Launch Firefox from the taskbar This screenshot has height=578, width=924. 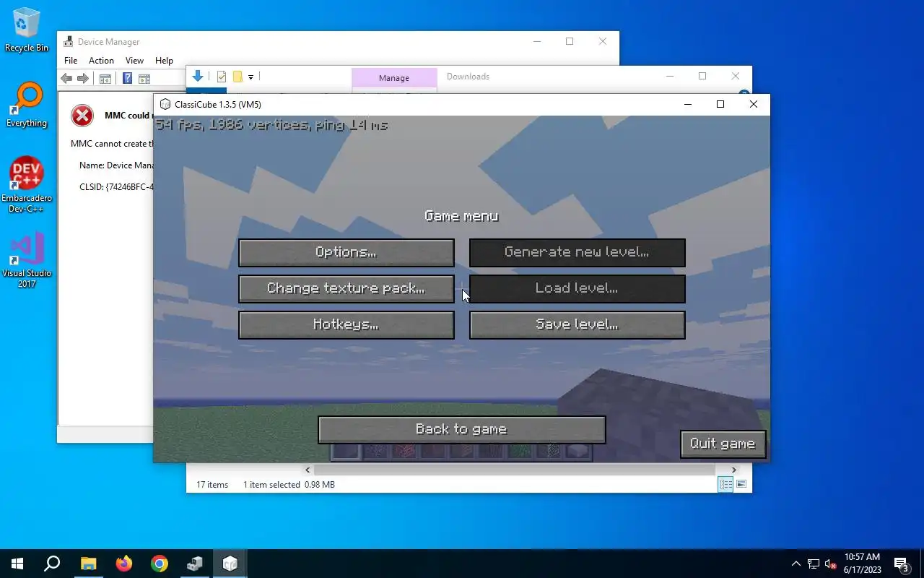pyautogui.click(x=123, y=564)
